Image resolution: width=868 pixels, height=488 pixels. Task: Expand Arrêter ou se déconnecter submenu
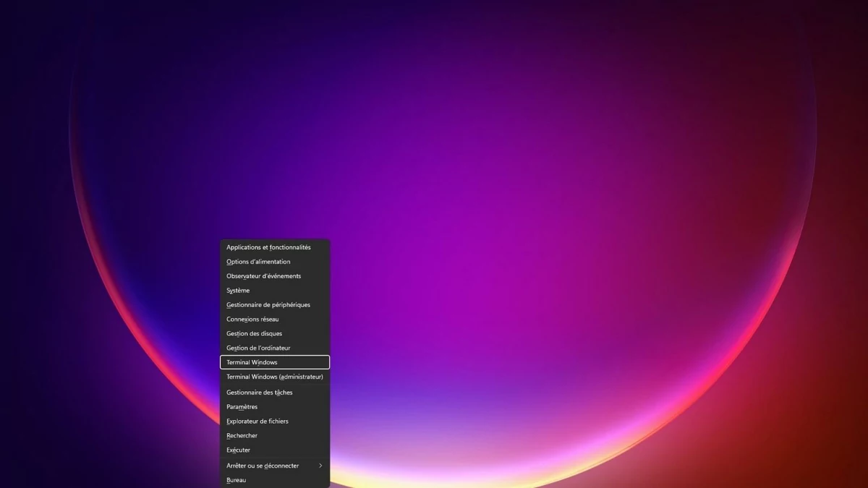point(275,466)
